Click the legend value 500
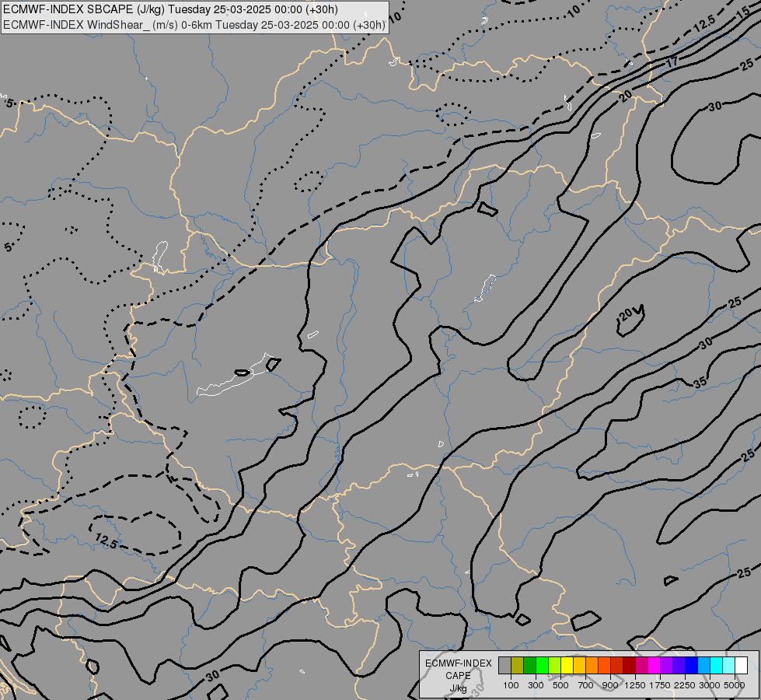This screenshot has height=700, width=761. [560, 685]
